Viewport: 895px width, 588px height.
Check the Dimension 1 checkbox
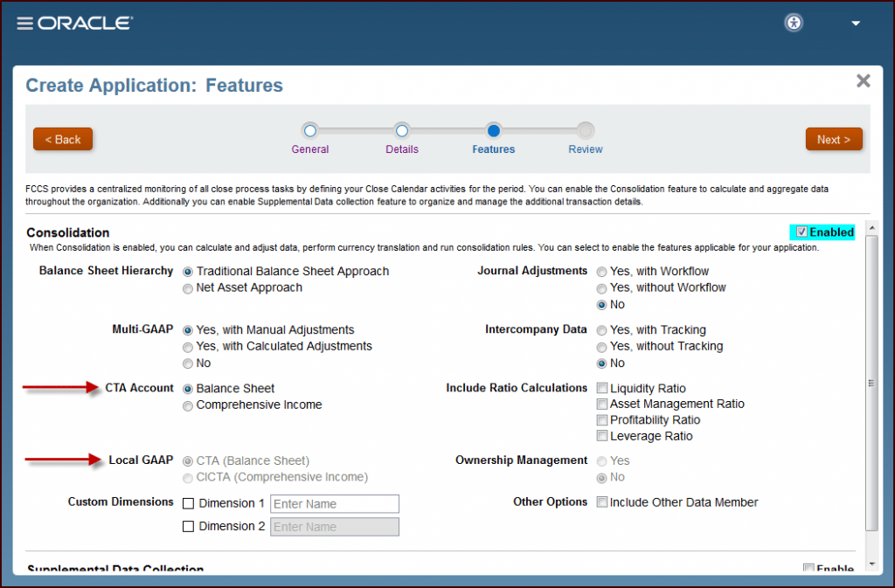coord(189,503)
